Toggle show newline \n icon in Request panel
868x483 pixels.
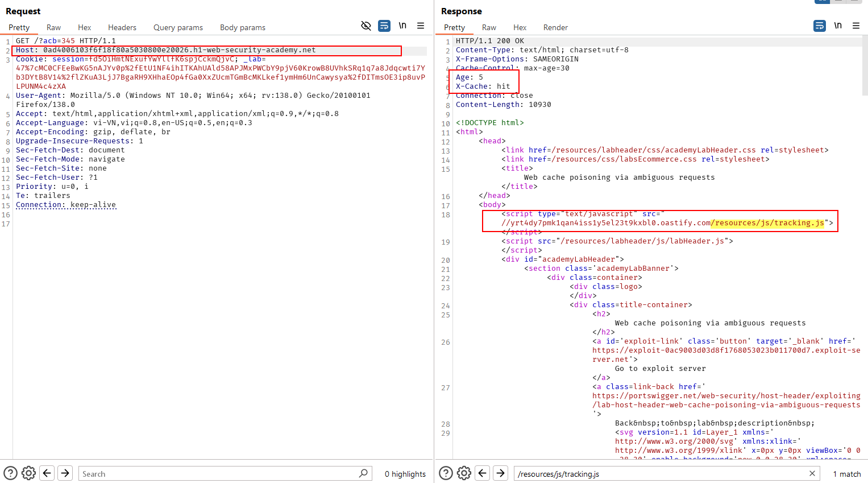(x=402, y=26)
